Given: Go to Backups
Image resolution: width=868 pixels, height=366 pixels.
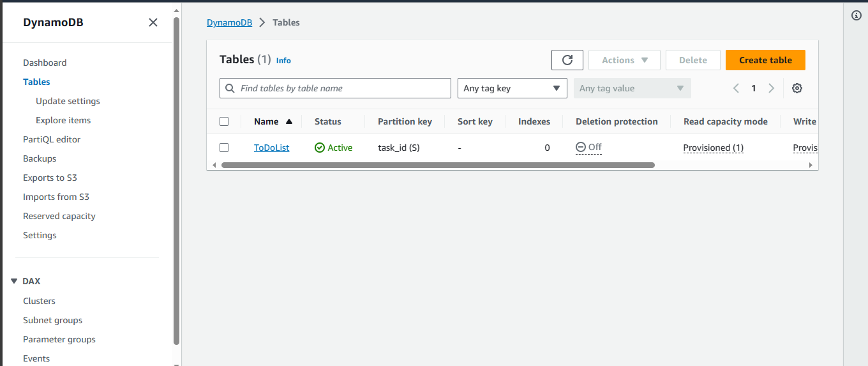Looking at the screenshot, I should (x=40, y=158).
